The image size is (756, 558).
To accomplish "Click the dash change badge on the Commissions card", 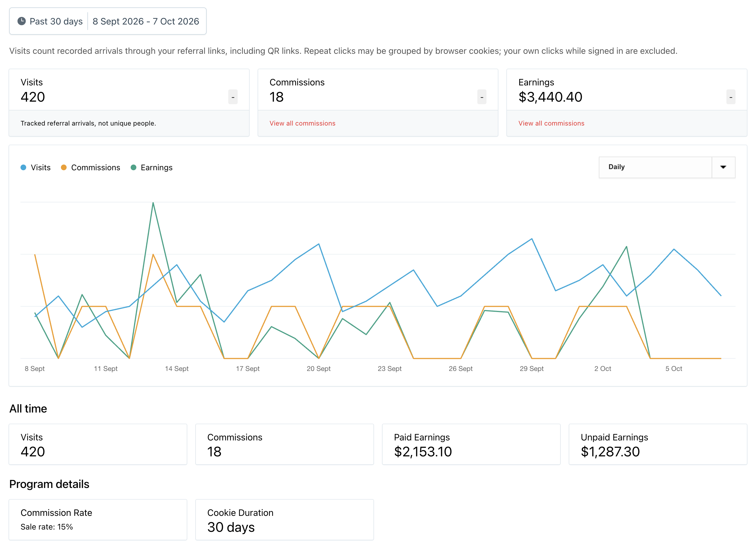I will [x=482, y=97].
